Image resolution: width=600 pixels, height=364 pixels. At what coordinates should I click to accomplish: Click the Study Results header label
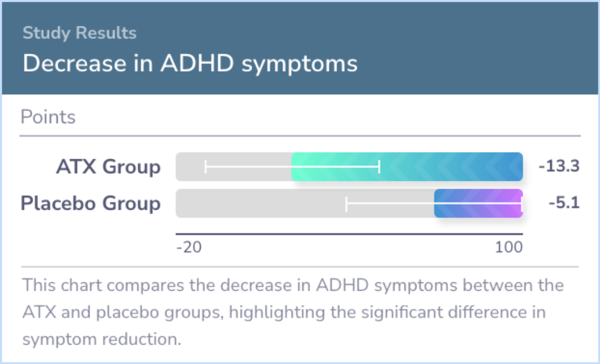tap(79, 33)
